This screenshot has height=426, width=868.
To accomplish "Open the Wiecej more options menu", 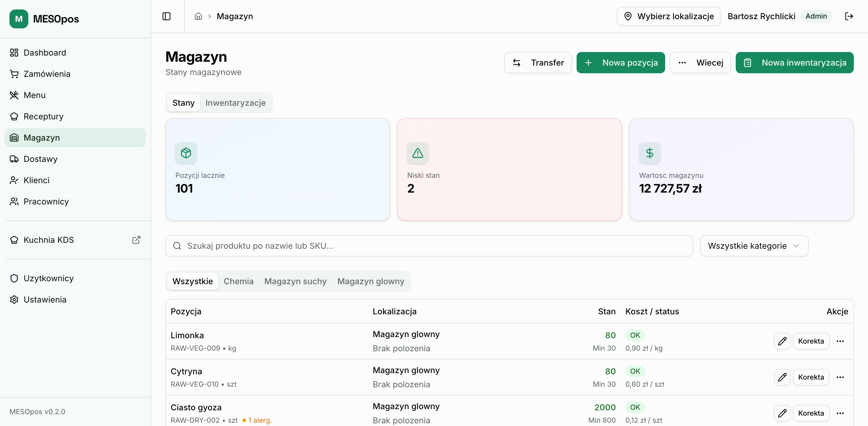I will (700, 63).
